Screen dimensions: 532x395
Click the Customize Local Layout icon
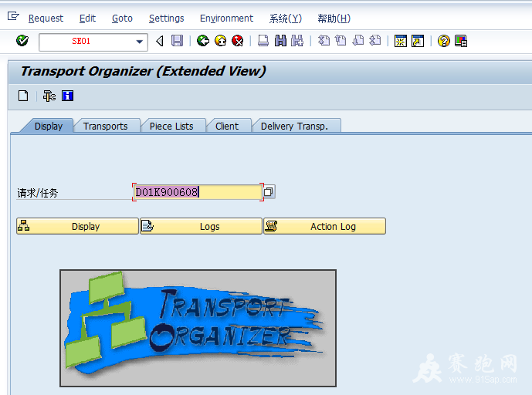(x=461, y=41)
